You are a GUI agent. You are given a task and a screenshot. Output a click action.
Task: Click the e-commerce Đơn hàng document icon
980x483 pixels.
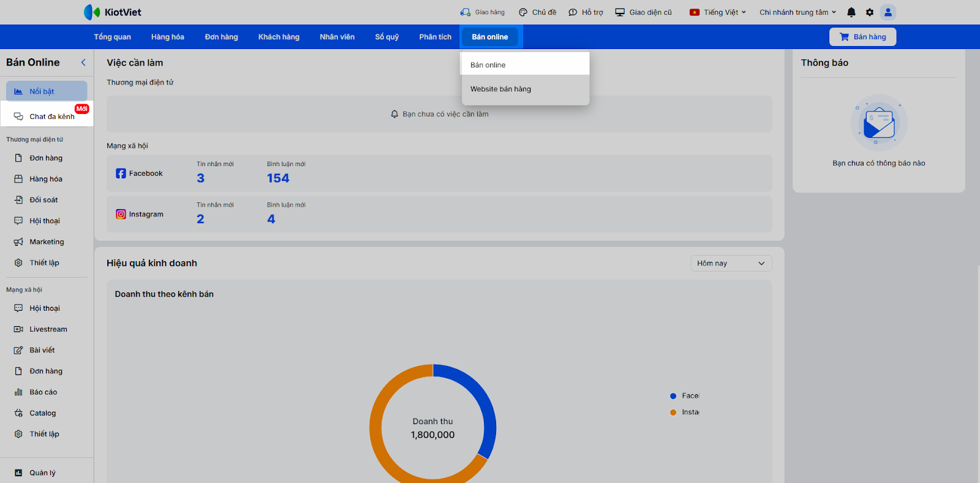(x=18, y=158)
